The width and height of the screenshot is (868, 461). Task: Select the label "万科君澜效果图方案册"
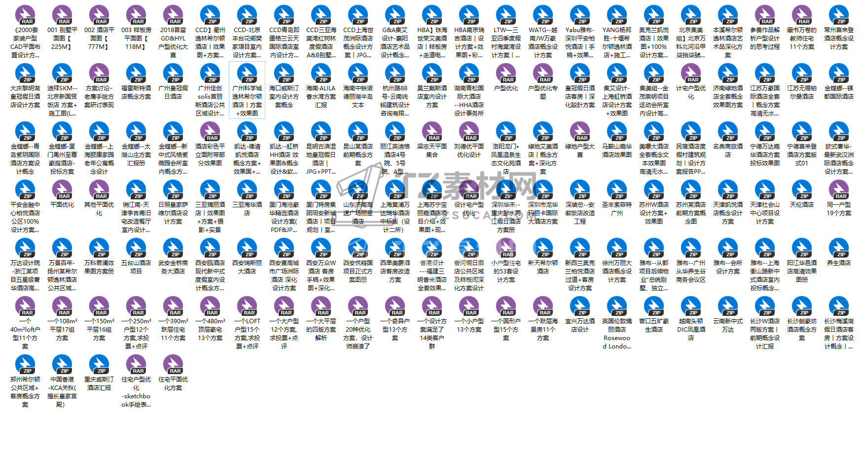(x=99, y=267)
